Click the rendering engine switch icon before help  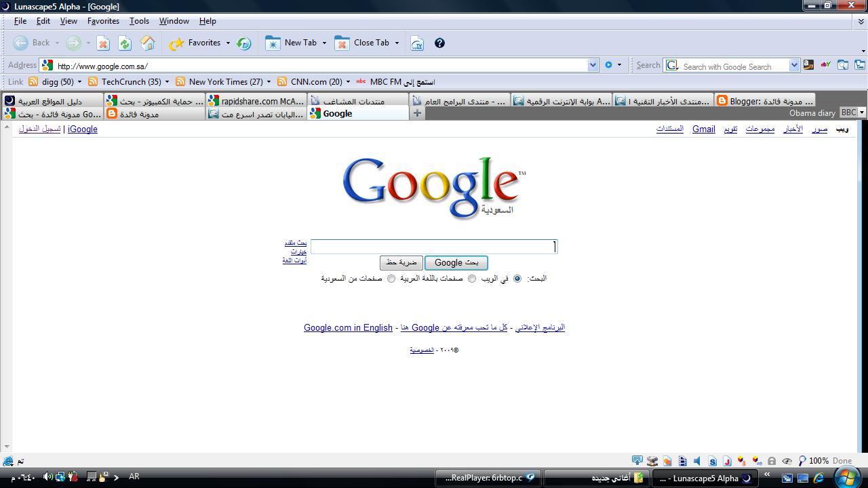[x=417, y=43]
